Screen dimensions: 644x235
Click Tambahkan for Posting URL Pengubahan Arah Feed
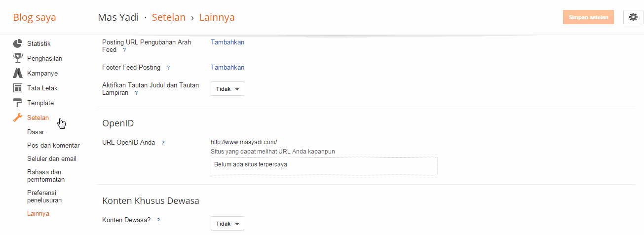click(x=227, y=42)
